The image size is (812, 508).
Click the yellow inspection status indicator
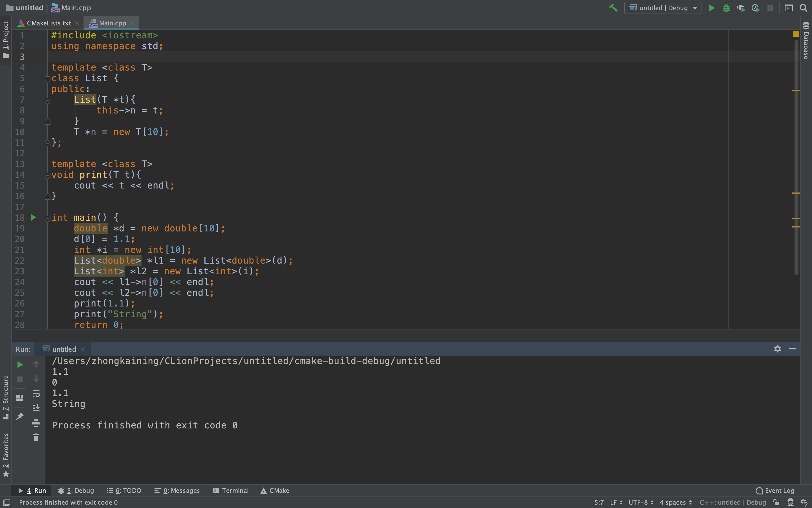[796, 34]
